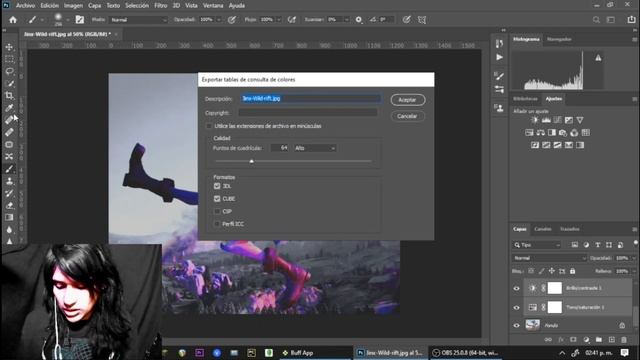Click the Home icon in options bar
This screenshot has height=360, width=640.
point(13,20)
